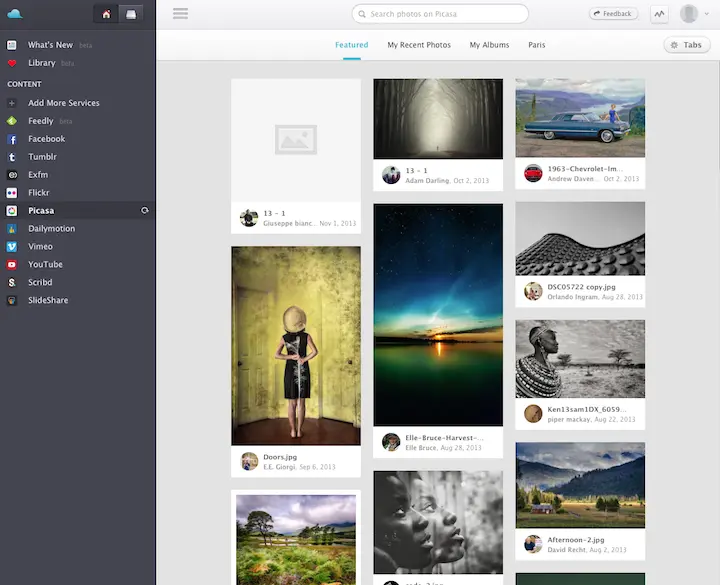
Task: Open the foggy forest photo thumbnail
Action: (438, 119)
